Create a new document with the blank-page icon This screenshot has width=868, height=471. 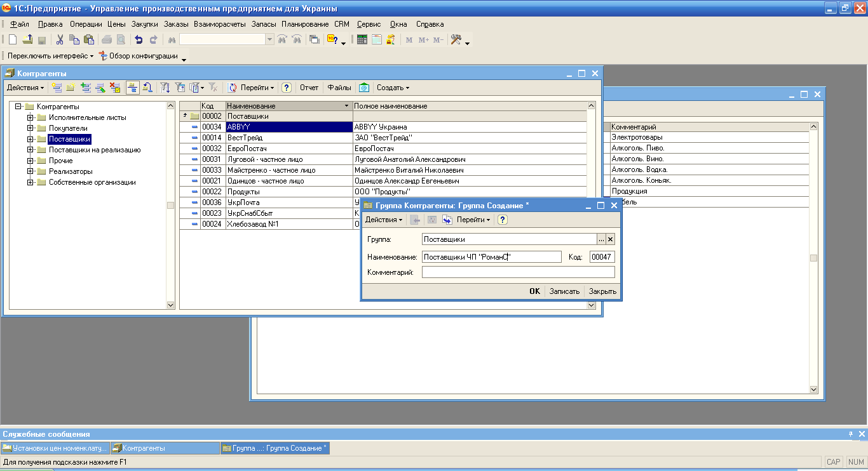[13, 39]
